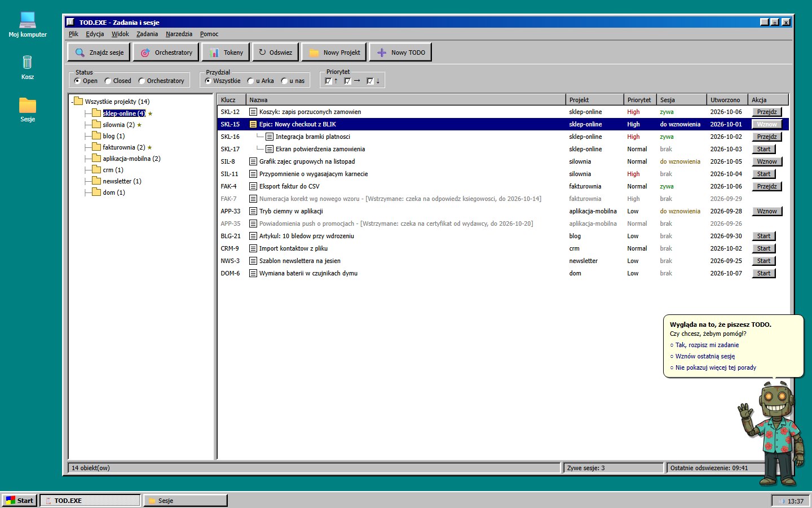812x508 pixels.
Task: Click the yellow epic icon of SKL-15
Action: click(253, 124)
